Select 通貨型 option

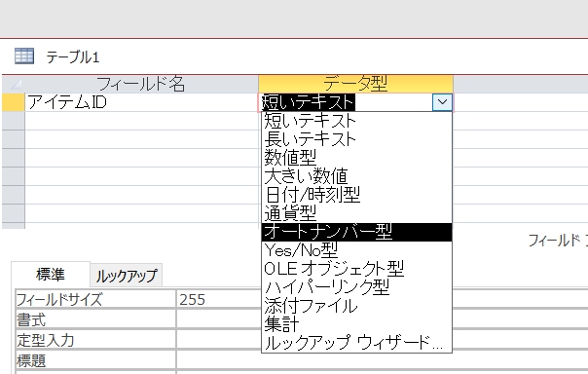356,213
